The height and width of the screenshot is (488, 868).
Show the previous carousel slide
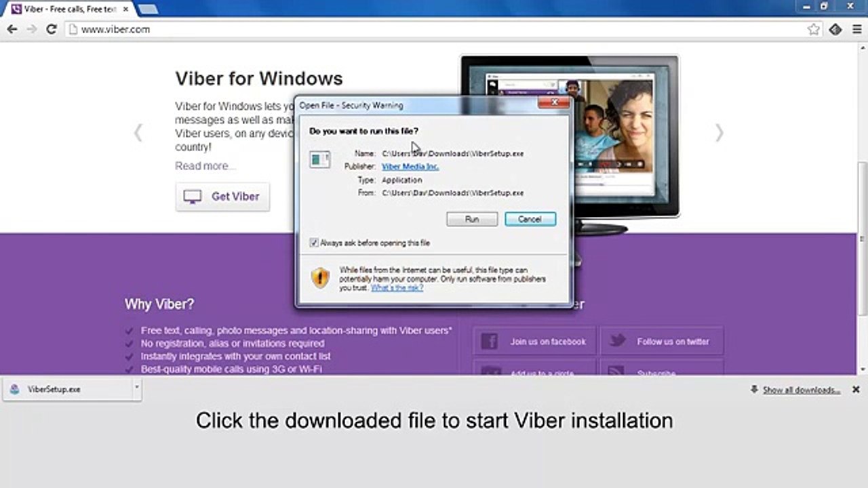138,132
